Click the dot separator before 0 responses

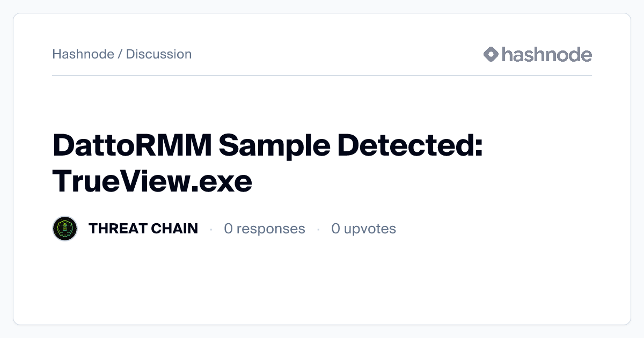[x=211, y=229]
